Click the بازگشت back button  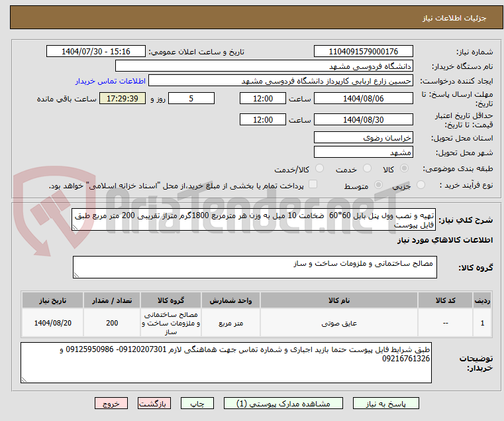(154, 403)
